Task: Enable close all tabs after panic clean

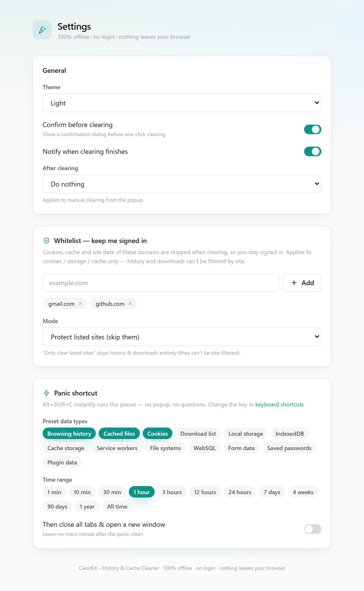Action: point(313,529)
